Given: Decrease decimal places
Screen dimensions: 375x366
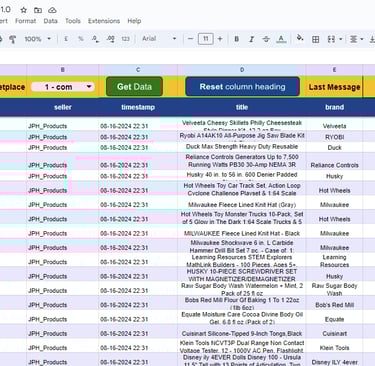Looking at the screenshot, I should [96, 39].
